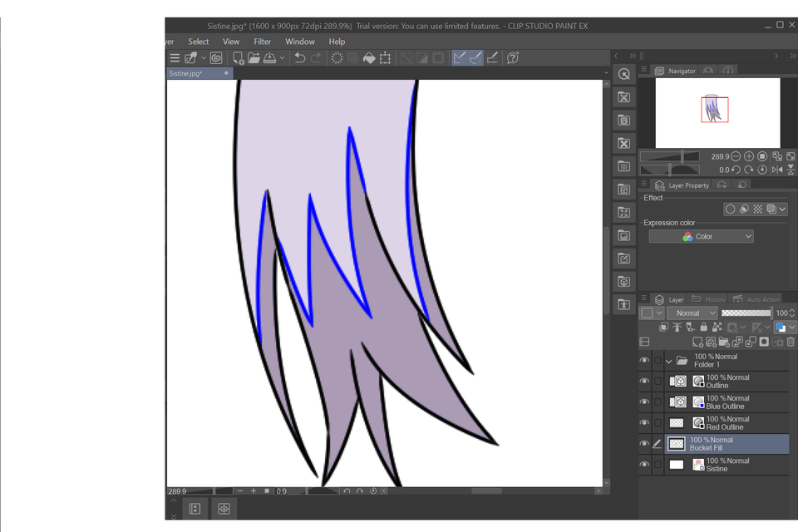Click the Zoom In plus icon in Navigator

[748, 155]
